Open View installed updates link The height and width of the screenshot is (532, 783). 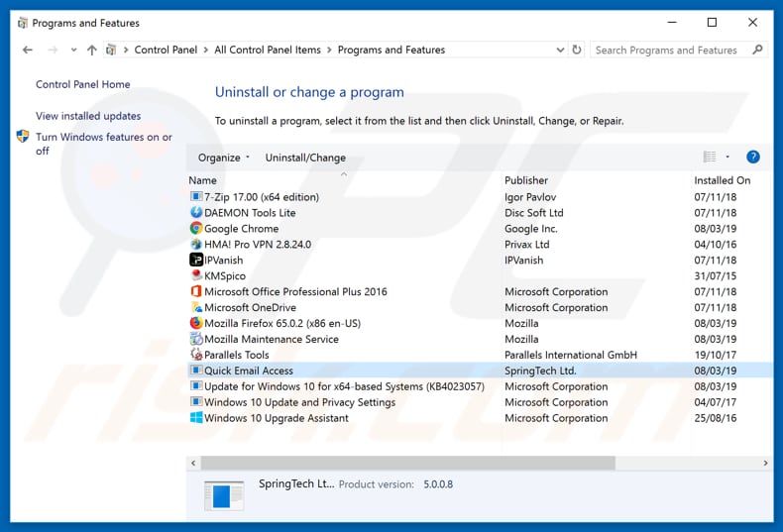pos(88,116)
